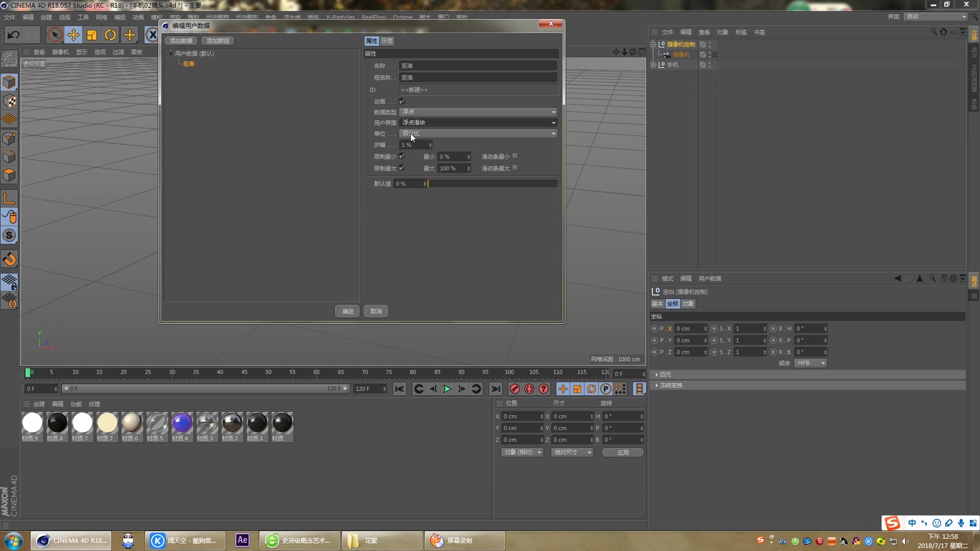Click the Play forward button
Viewport: 980px width, 551px height.
[447, 389]
